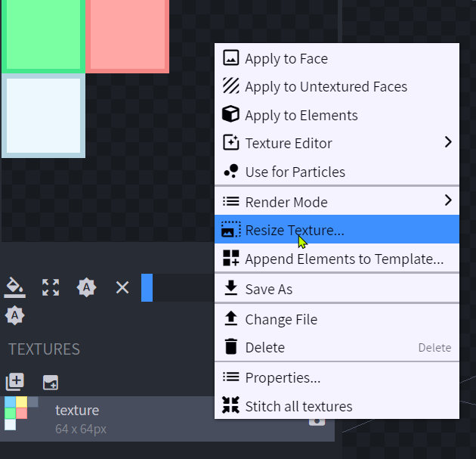Choose Resize Texture from the context menu
The height and width of the screenshot is (459, 476).
point(295,230)
